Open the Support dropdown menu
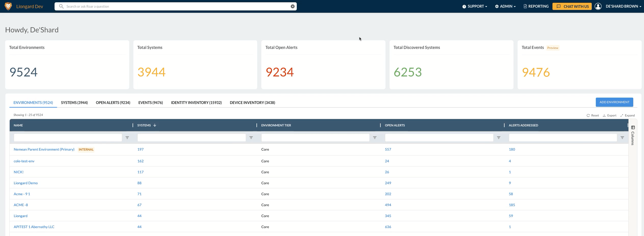644x236 pixels. point(475,6)
